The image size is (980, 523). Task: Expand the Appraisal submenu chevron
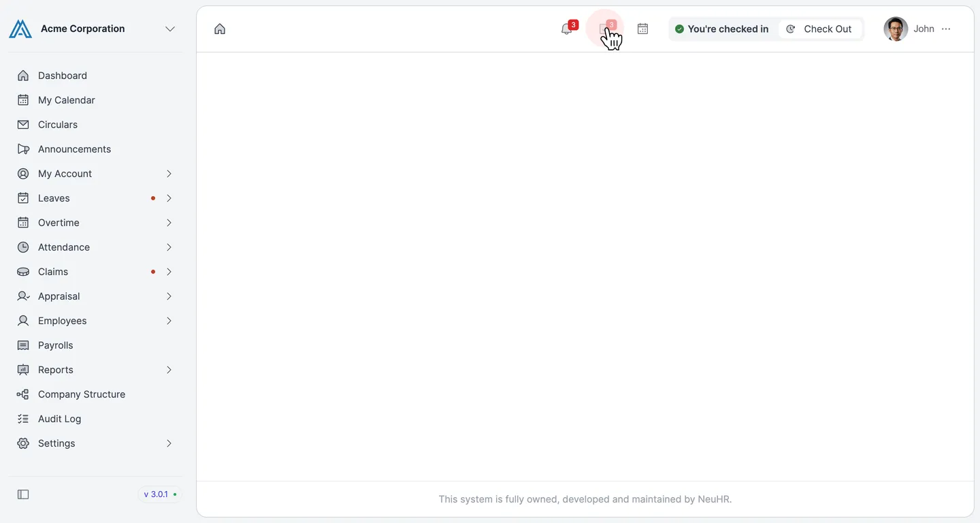pos(169,296)
